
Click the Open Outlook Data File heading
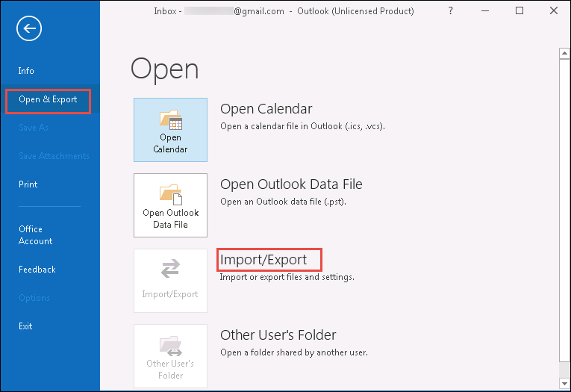[x=291, y=184]
